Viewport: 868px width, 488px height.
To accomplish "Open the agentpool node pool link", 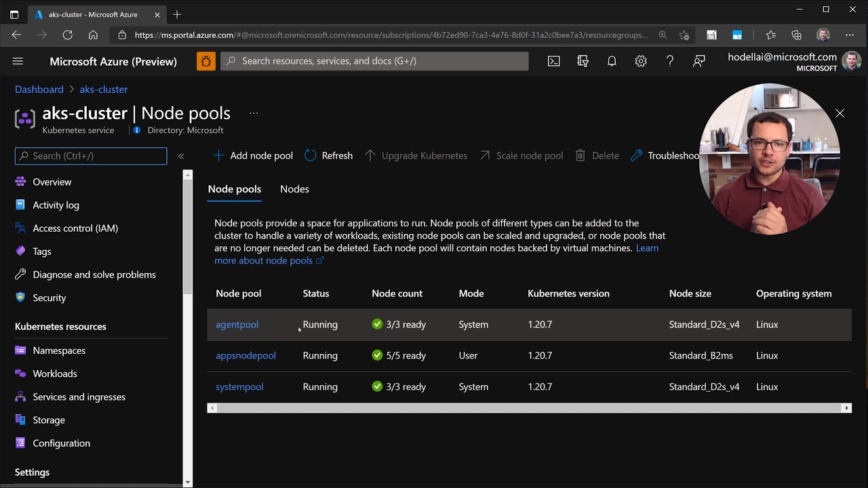I will click(x=237, y=325).
